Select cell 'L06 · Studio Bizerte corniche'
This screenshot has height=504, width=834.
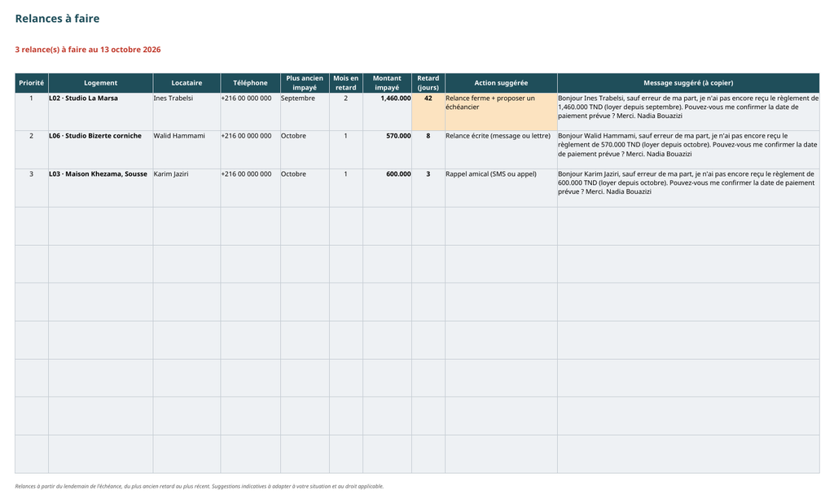click(100, 150)
